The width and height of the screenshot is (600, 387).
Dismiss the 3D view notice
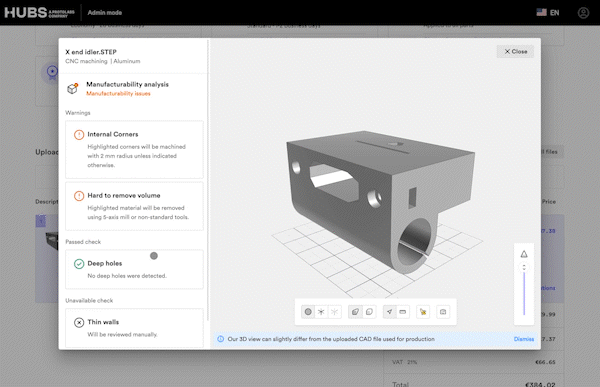(x=524, y=339)
